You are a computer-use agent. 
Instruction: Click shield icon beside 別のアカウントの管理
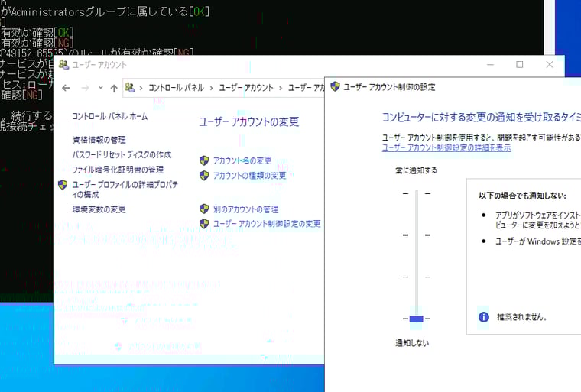pos(204,209)
